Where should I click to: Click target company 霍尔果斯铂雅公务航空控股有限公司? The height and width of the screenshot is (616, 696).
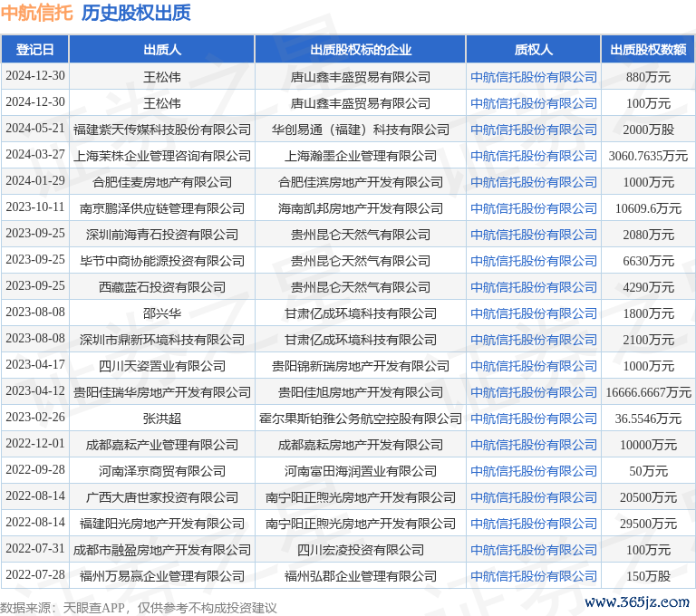pos(361,418)
